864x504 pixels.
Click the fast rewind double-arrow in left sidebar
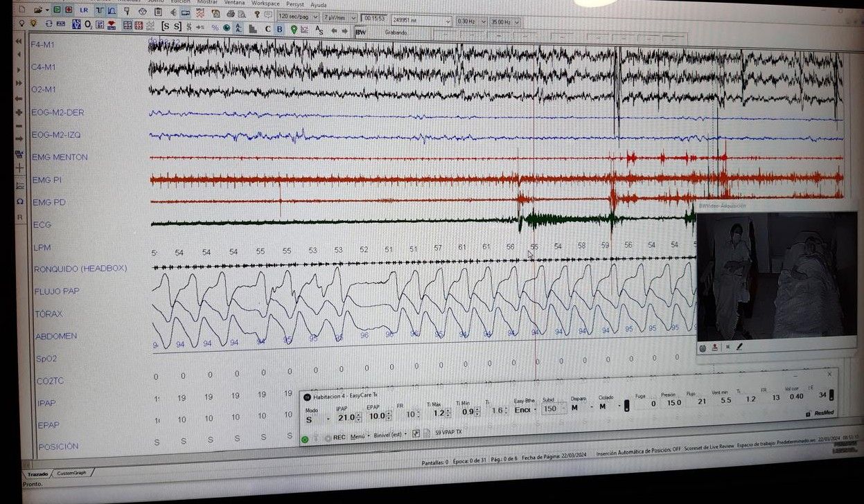click(x=19, y=42)
